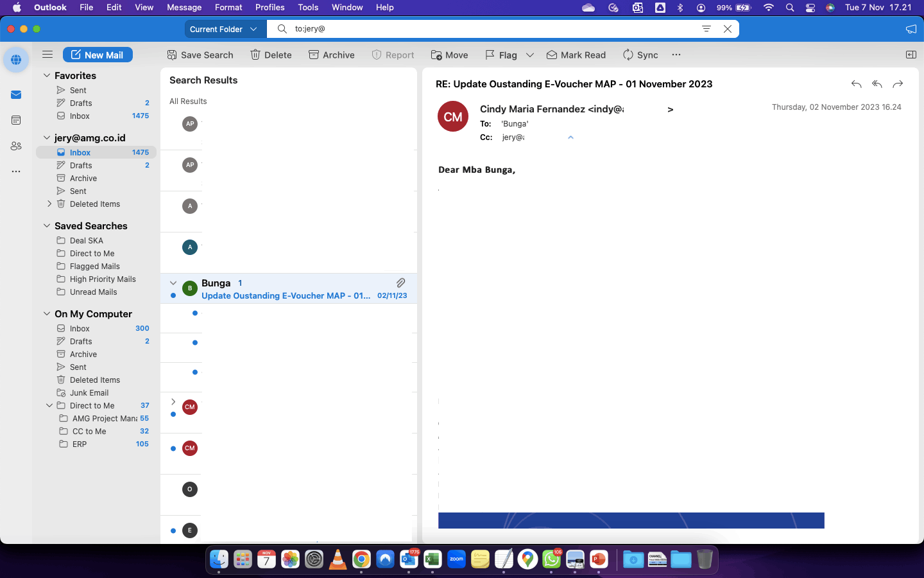Collapse the On My Computer section
Screen dimensions: 924x578
(46, 313)
